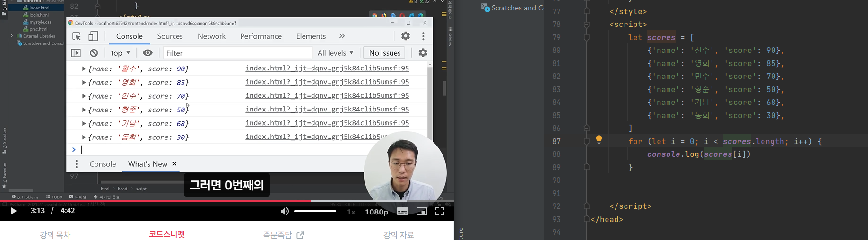Image resolution: width=868 pixels, height=240 pixels.
Task: Seek on the red video progress bar
Action: tap(156, 201)
